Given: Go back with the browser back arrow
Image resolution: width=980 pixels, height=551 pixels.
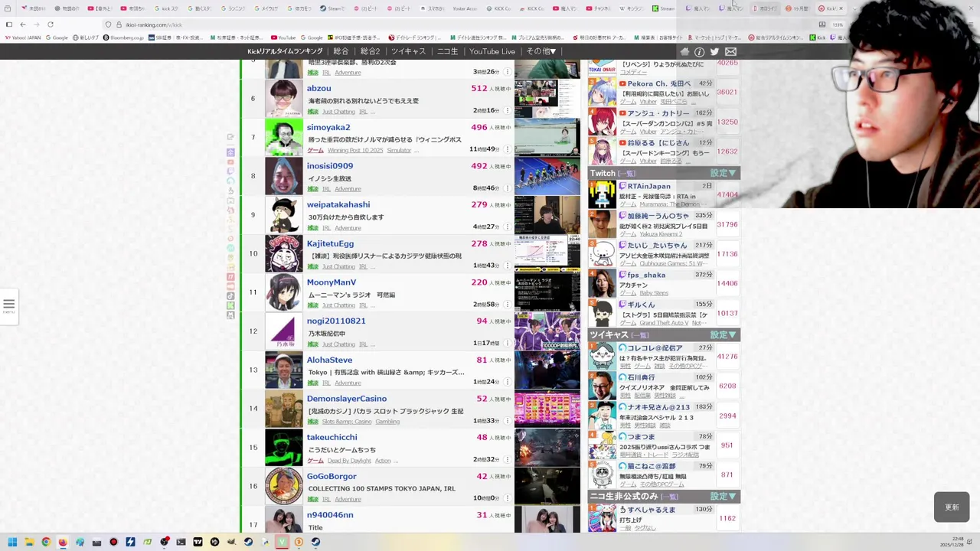Looking at the screenshot, I should point(23,24).
